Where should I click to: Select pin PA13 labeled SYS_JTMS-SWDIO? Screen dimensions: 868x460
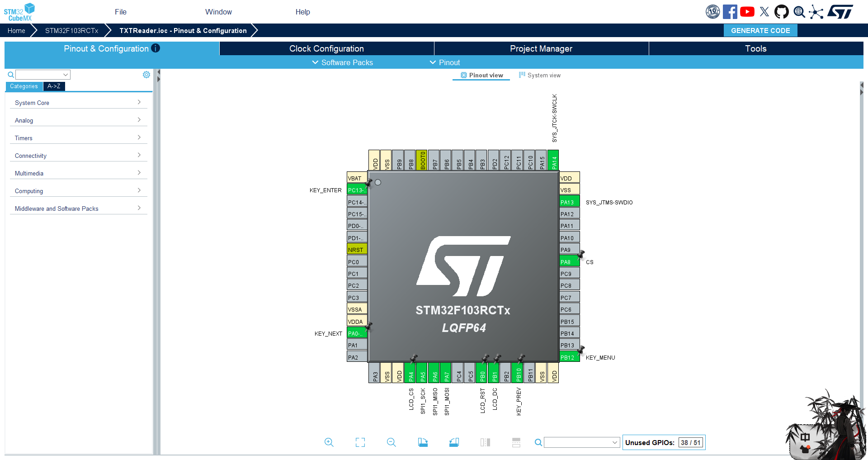[x=570, y=202]
